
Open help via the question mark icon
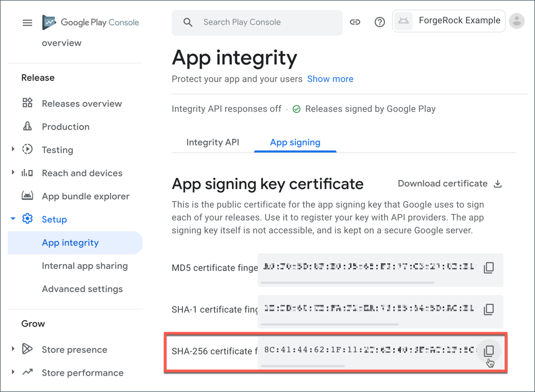pyautogui.click(x=380, y=22)
